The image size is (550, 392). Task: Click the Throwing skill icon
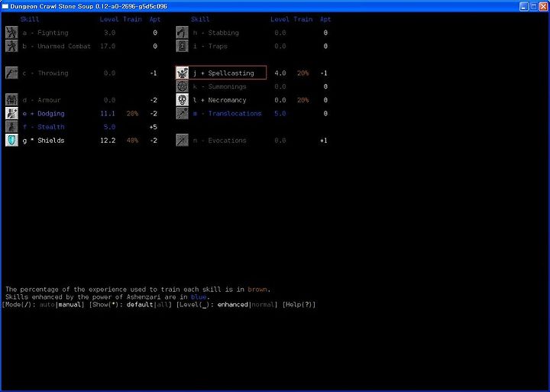tap(11, 73)
